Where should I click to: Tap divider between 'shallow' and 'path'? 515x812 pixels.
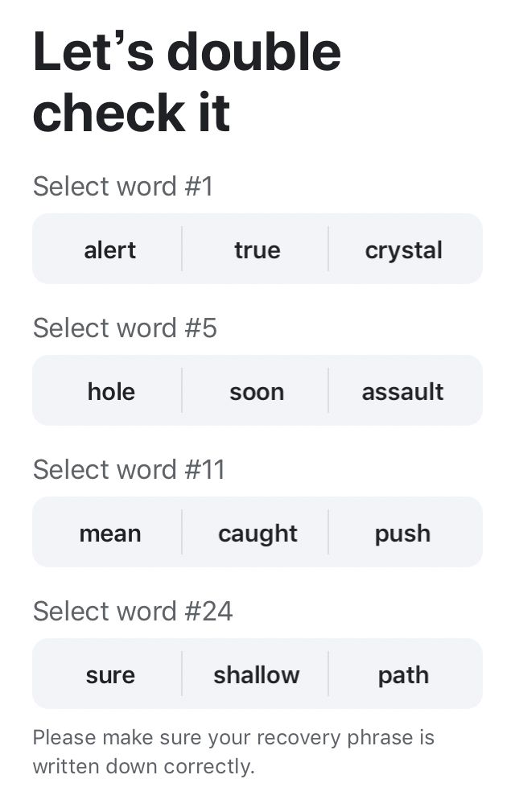click(x=328, y=674)
